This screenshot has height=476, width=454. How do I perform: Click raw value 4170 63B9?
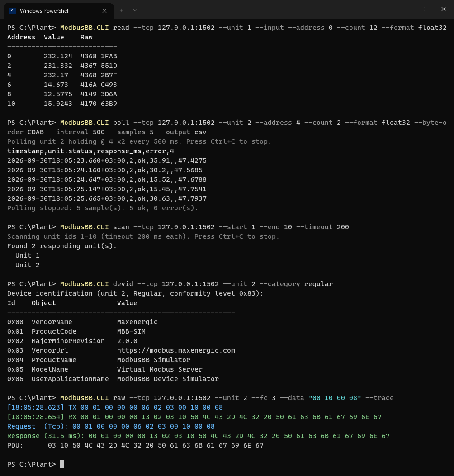[99, 104]
